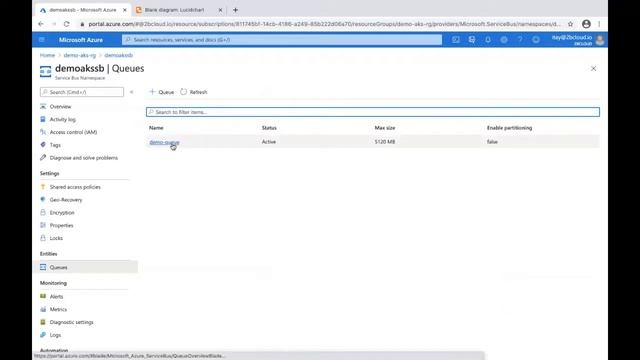This screenshot has height=360, width=640.
Task: Click the demoakssb breadcrumb
Action: (118, 55)
